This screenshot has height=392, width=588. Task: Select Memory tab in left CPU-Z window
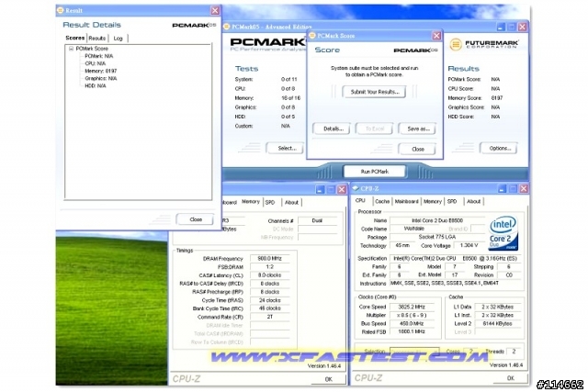[251, 201]
